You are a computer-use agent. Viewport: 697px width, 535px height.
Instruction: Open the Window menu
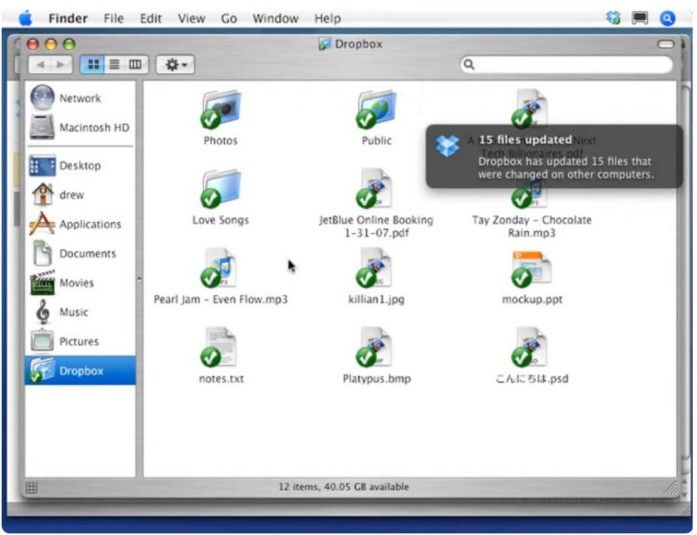pos(275,19)
